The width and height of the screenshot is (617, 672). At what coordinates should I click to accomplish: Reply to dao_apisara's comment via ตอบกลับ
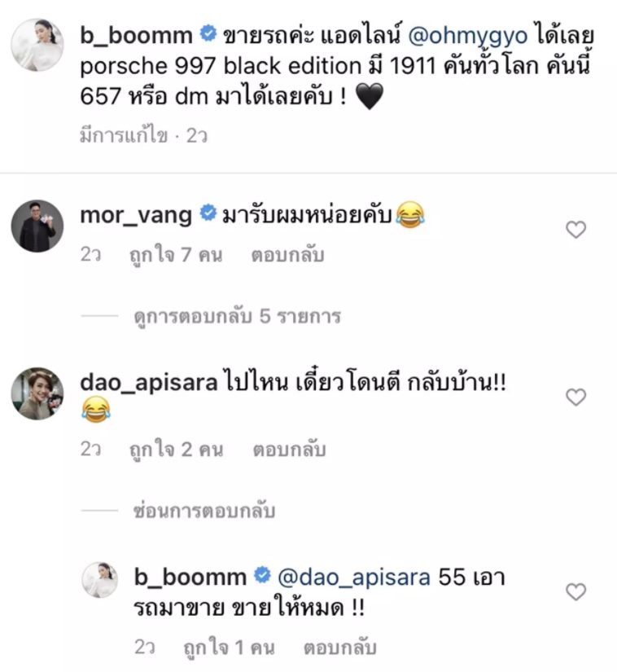point(289,450)
